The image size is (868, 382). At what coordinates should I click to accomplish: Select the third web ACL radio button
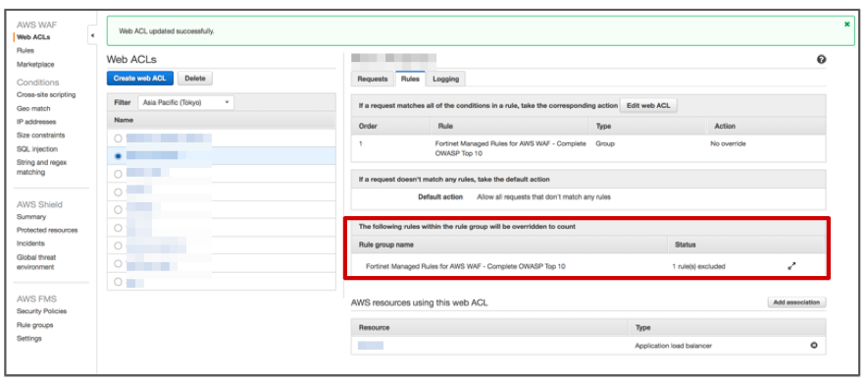coord(118,174)
